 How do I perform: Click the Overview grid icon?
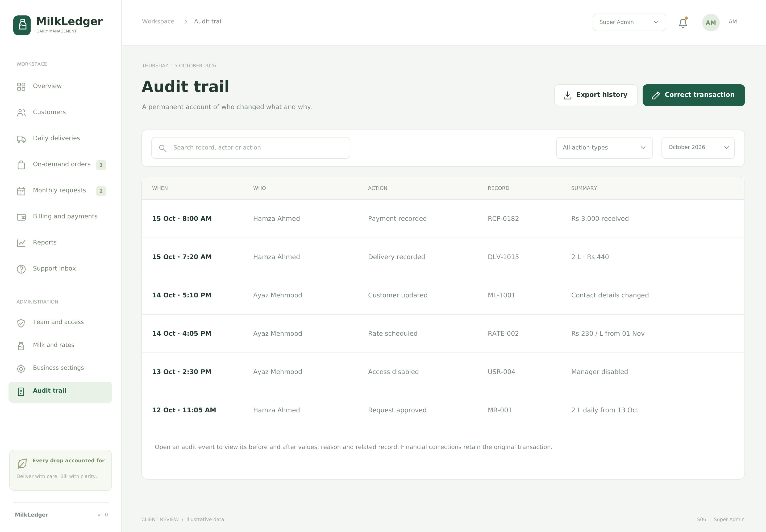click(21, 87)
